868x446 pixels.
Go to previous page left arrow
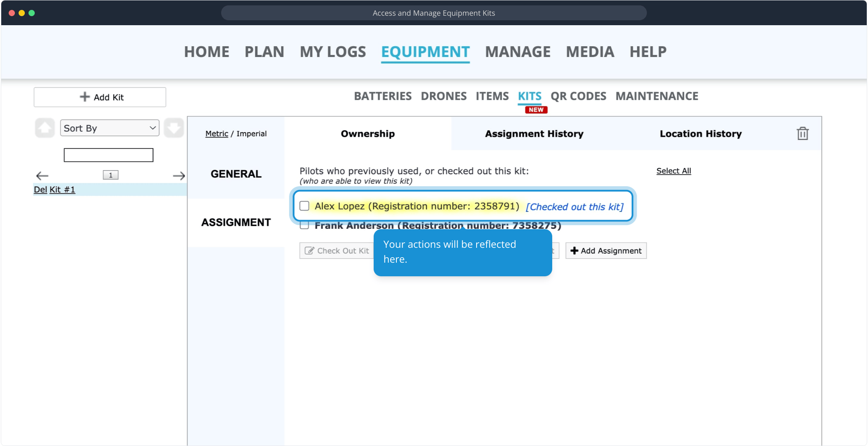click(x=42, y=176)
